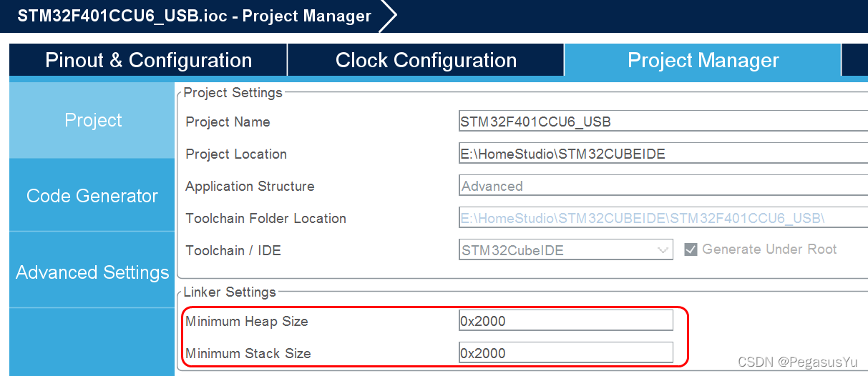Click the Minimum Heap Size field

[x=565, y=321]
